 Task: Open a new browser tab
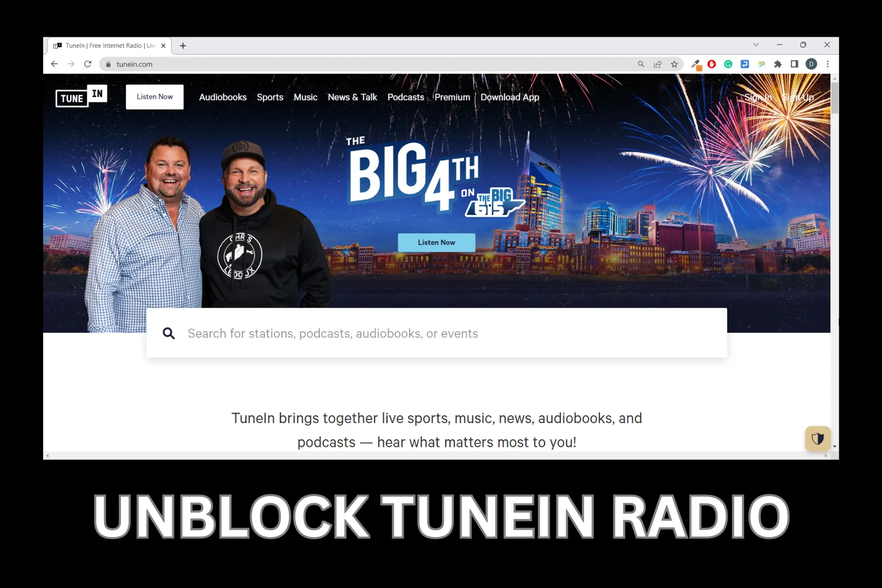click(x=183, y=45)
